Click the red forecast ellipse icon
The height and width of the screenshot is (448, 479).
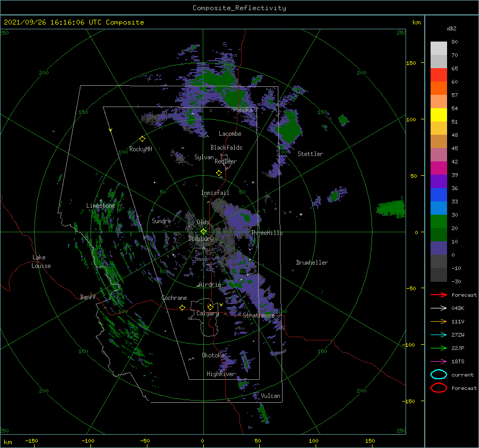point(439,388)
